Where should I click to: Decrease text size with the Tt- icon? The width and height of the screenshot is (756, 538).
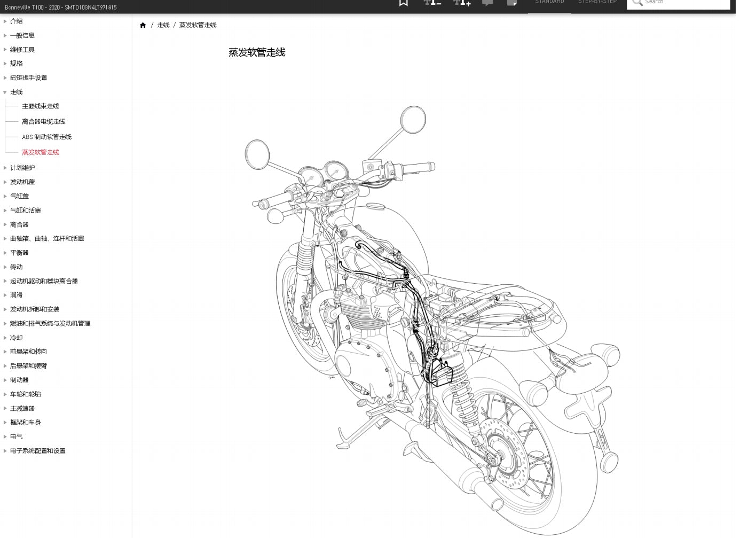point(432,3)
